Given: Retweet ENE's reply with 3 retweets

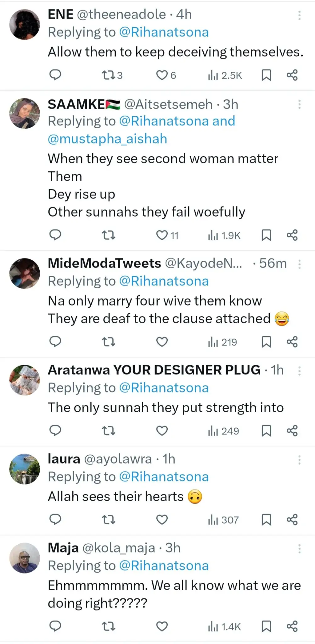Looking at the screenshot, I should coord(109,75).
